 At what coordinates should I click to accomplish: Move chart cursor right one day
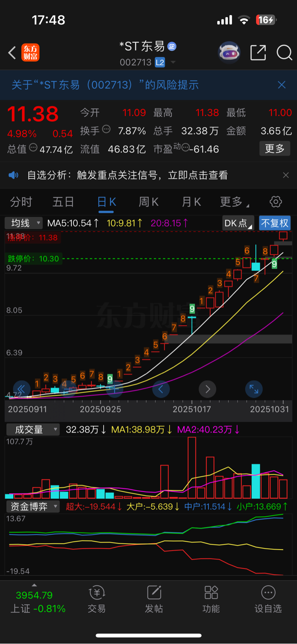pos(208,389)
